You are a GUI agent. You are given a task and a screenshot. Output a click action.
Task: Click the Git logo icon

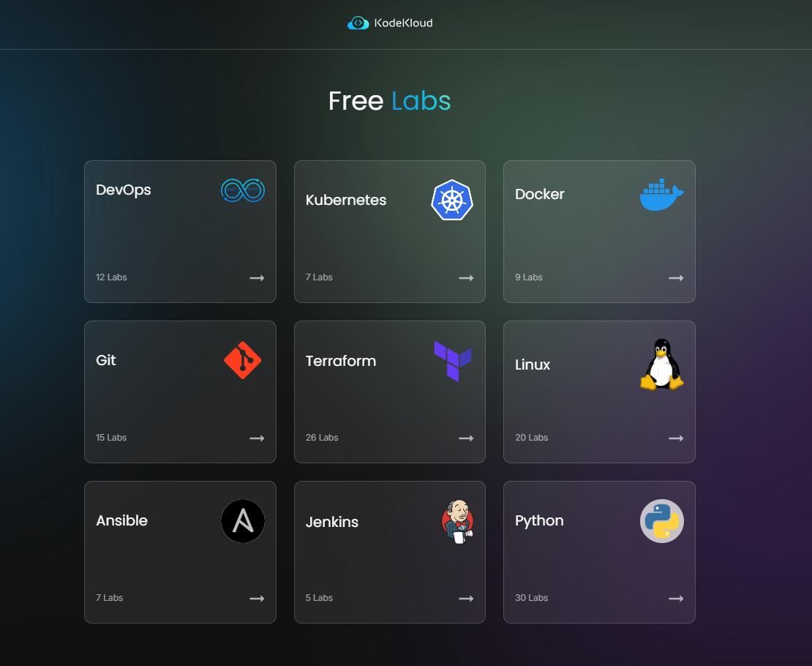[x=242, y=360]
